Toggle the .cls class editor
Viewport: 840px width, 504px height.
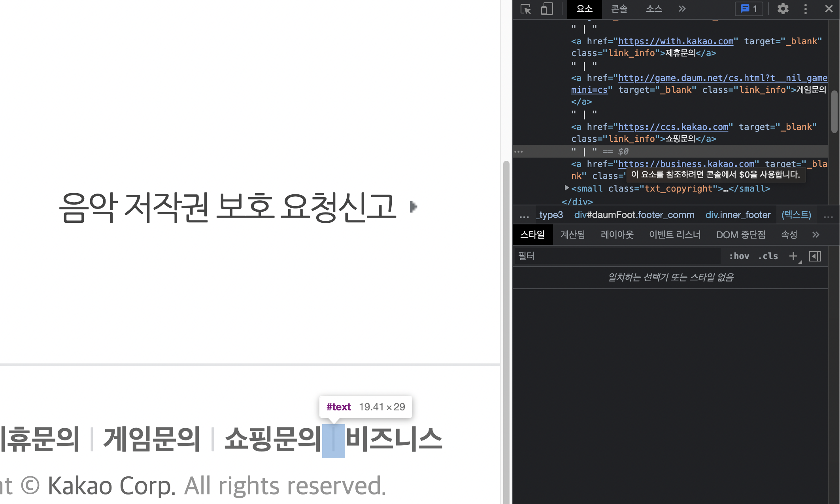768,256
